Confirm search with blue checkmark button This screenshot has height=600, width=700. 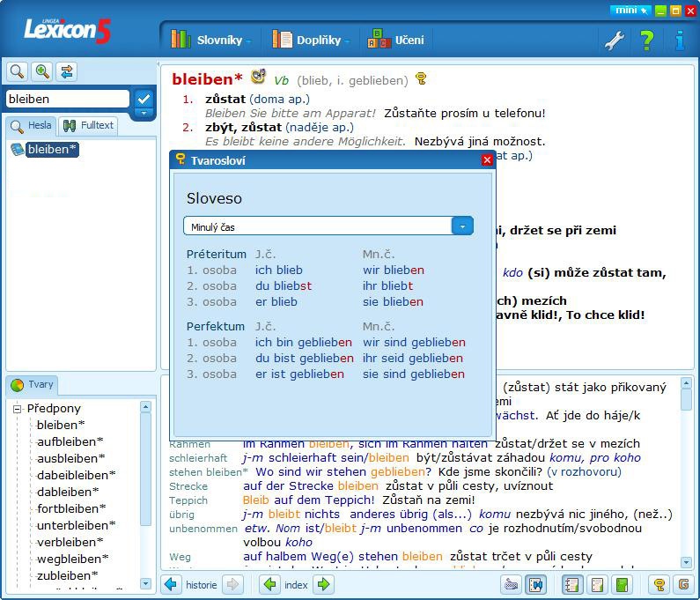point(144,99)
